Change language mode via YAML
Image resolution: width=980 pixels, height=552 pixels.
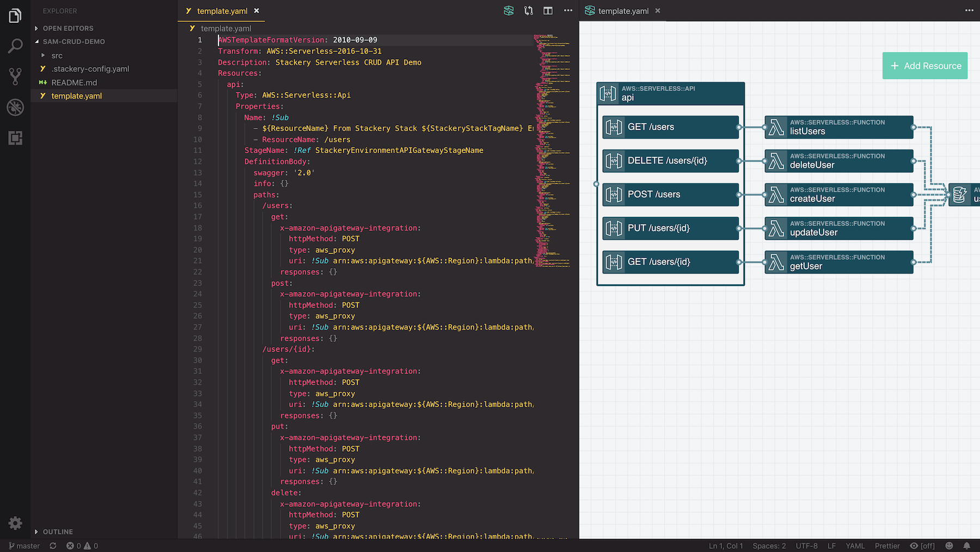(855, 545)
